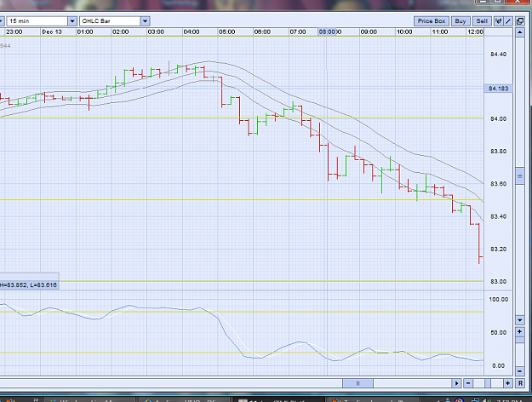Open the chart indicators icon
532x402 pixels.
(499, 21)
